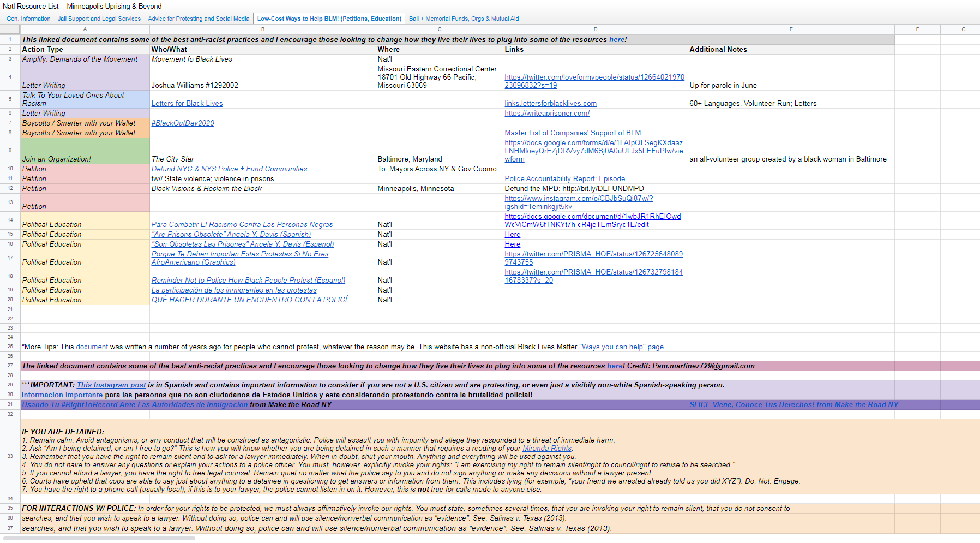Open the Letters for Black Lives link

(187, 104)
